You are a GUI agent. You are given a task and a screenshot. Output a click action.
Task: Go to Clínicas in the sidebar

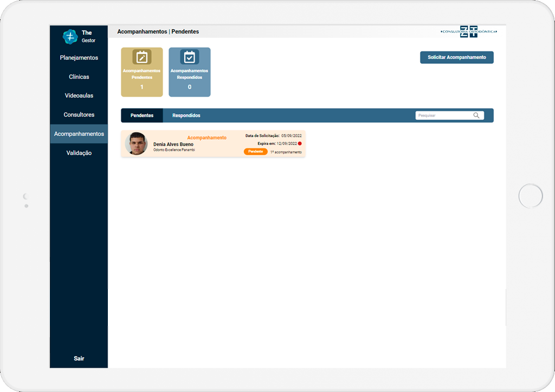(79, 77)
